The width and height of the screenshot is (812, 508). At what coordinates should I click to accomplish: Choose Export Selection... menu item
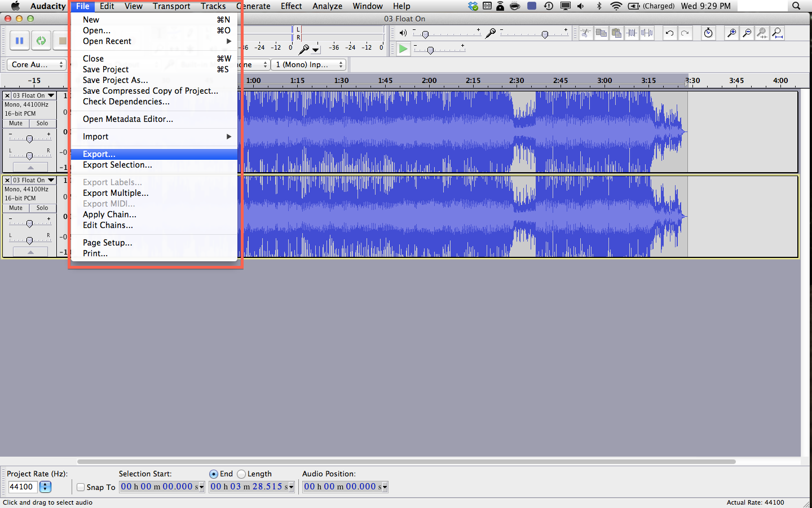pyautogui.click(x=154, y=165)
